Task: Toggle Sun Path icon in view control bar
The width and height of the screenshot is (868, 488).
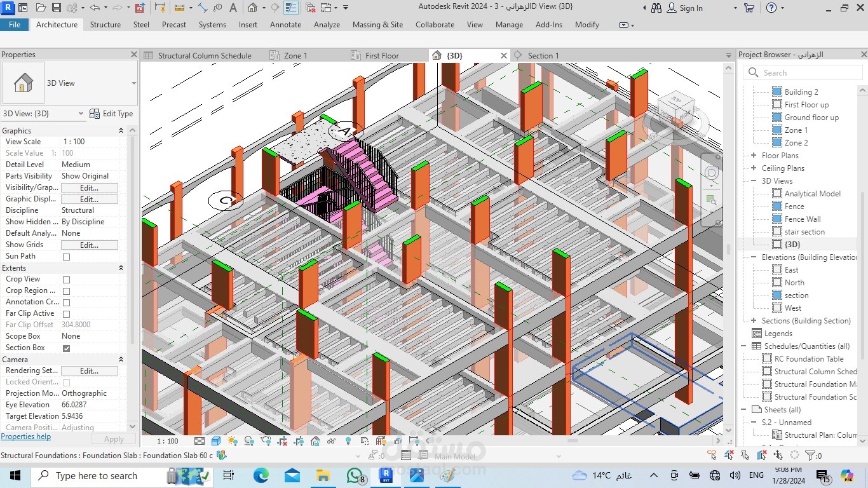Action: coord(233,441)
